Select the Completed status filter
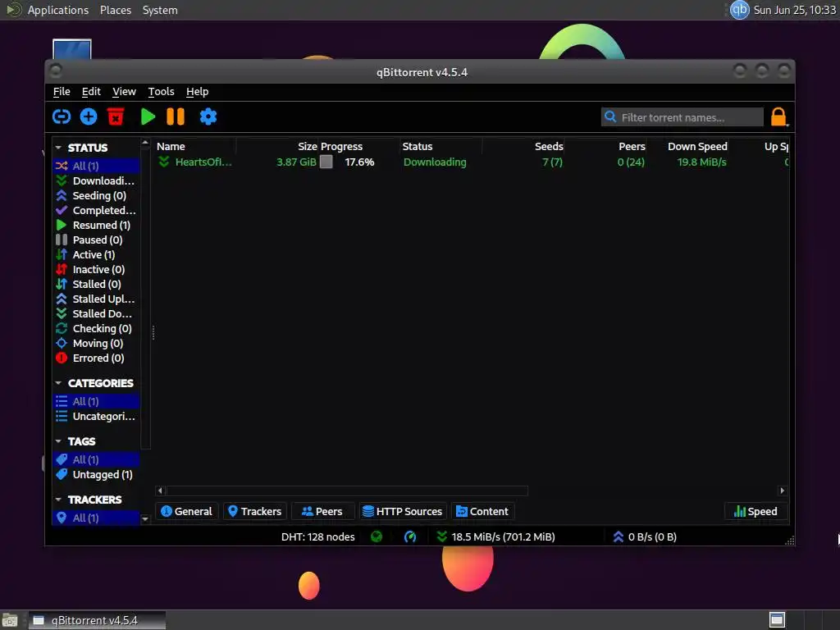 click(97, 211)
